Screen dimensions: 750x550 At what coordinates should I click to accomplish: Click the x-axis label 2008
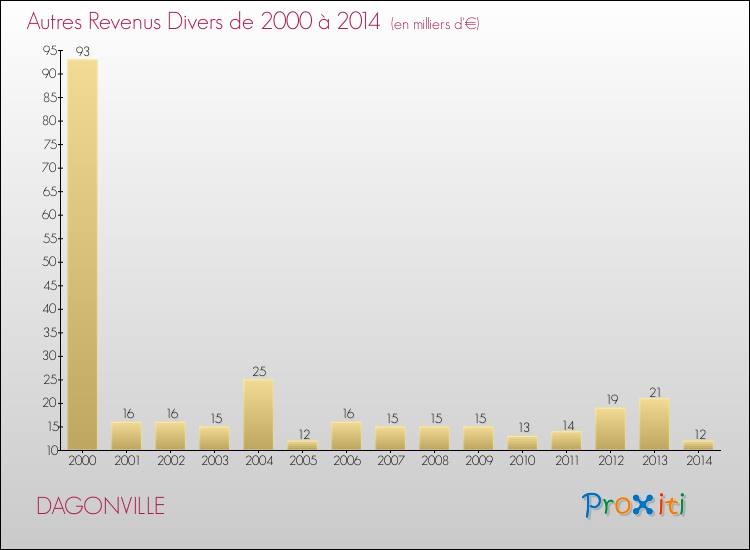435,461
